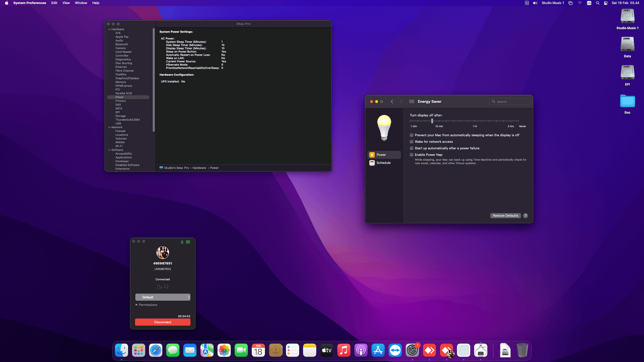
Task: Select Firewall under Network
Action: coord(120,131)
